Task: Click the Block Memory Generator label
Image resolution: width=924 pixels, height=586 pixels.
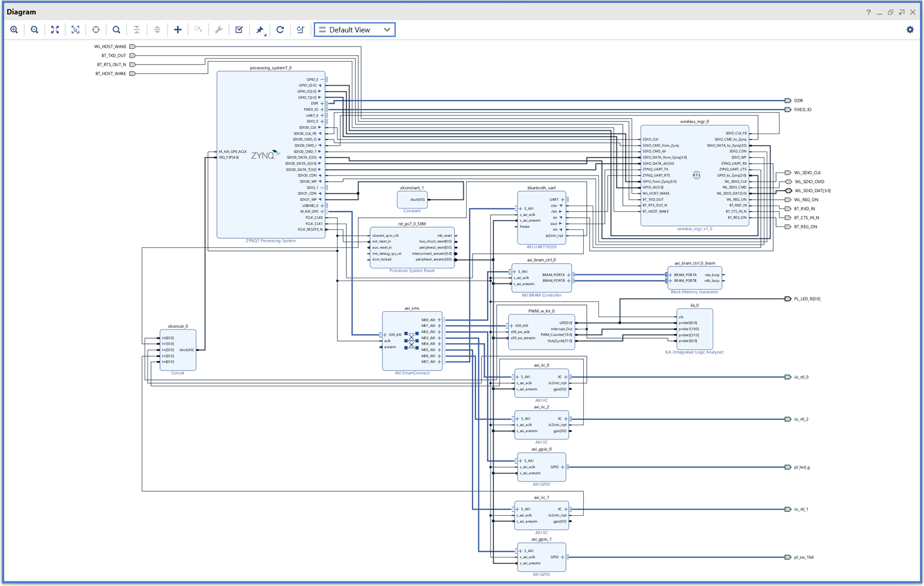Action: pos(694,292)
